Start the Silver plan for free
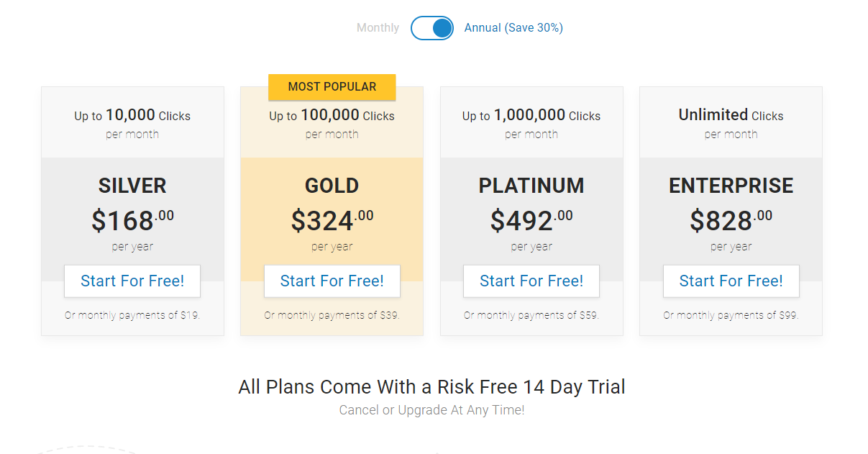Screen dimensions: 868x454 132,281
